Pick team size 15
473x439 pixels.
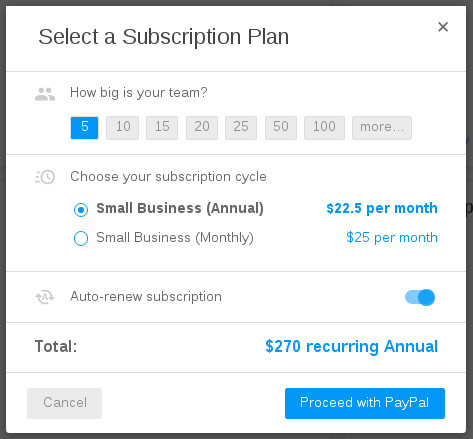[x=162, y=128]
